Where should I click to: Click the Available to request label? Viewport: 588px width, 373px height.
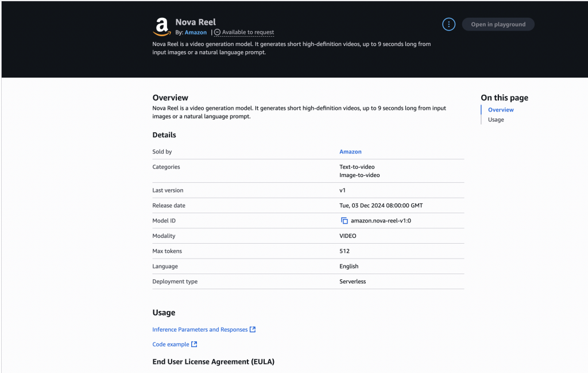248,33
